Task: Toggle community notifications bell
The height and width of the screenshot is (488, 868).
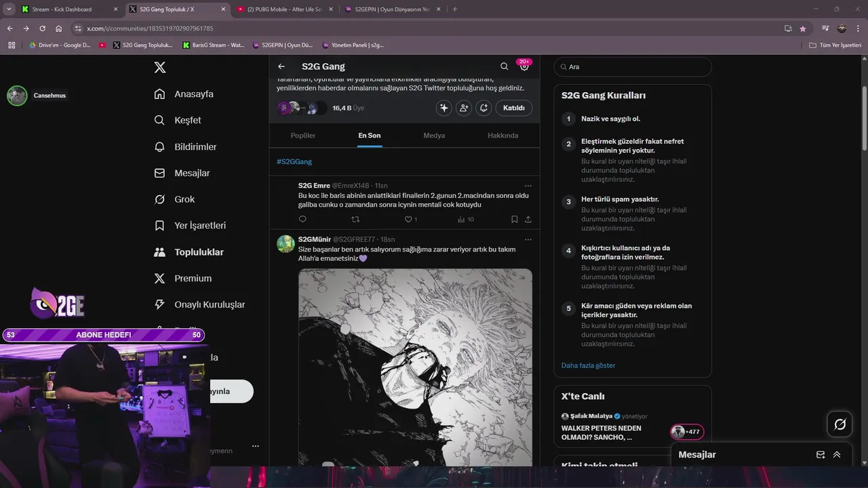Action: click(x=484, y=108)
